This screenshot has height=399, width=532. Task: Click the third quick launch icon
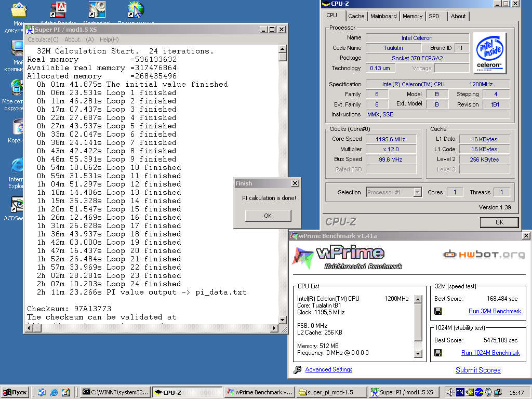(66, 392)
